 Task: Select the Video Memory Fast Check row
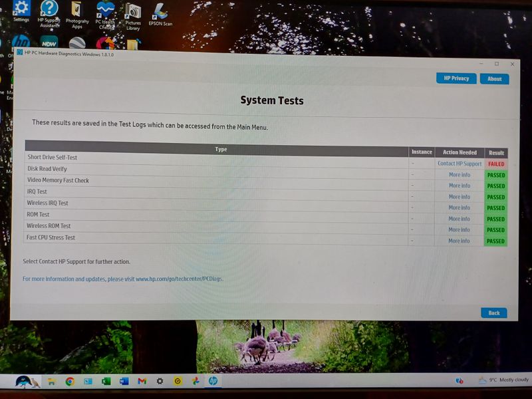coord(266,183)
